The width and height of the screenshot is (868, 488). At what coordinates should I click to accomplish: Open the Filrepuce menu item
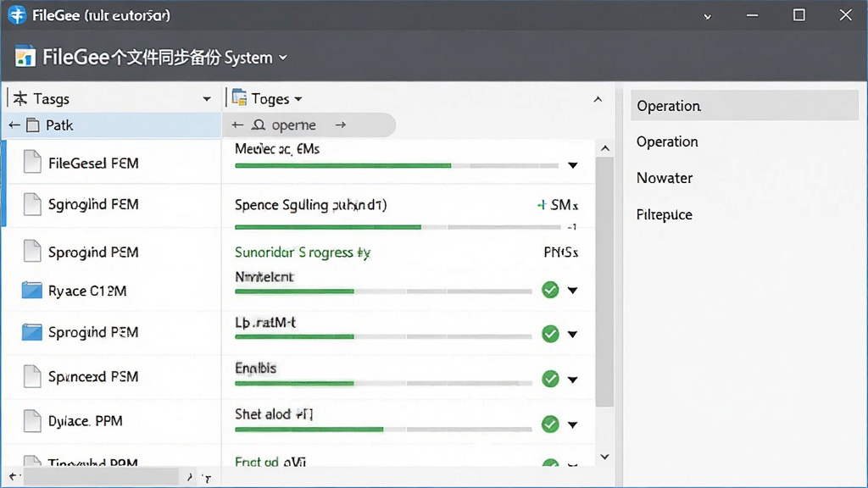665,214
